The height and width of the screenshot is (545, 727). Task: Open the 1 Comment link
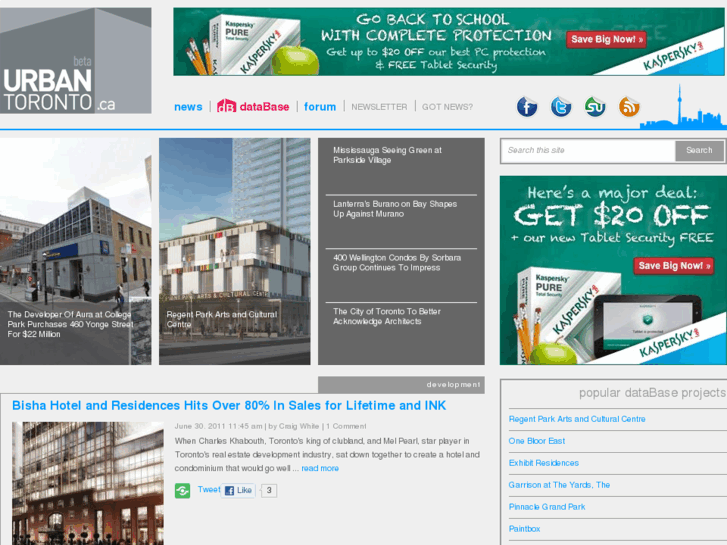pos(346,426)
